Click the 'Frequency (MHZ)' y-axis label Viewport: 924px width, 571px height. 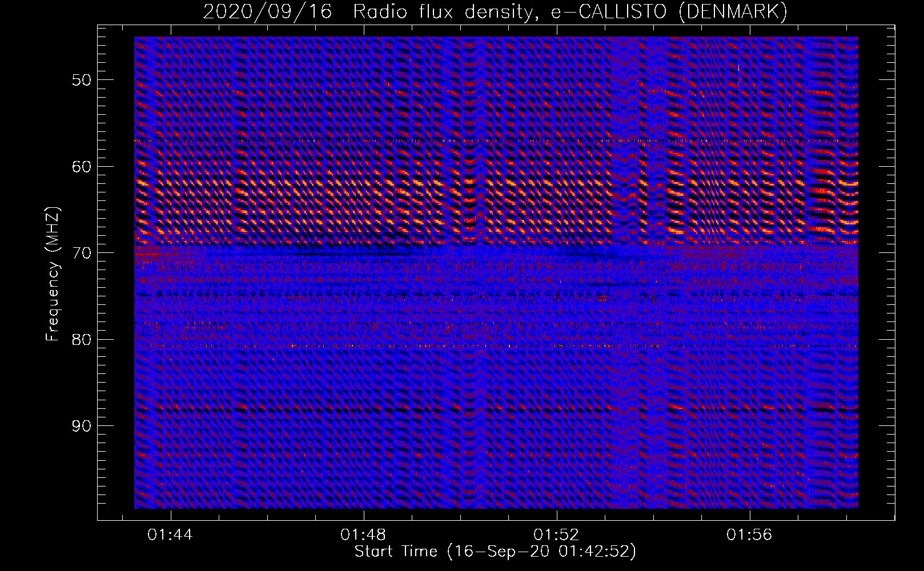[53, 274]
